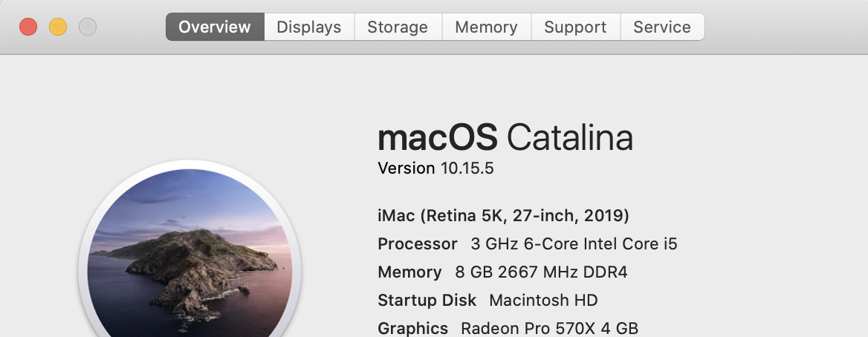
Task: Open the Displays tab
Action: pyautogui.click(x=308, y=27)
